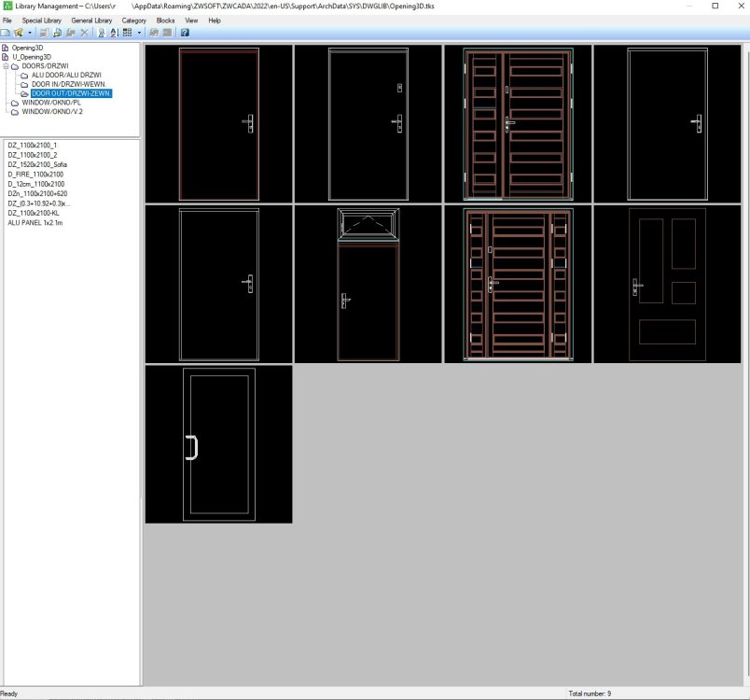Select the WINDOW/OKNO/PL folder
This screenshot has width=750, height=700.
(53, 103)
